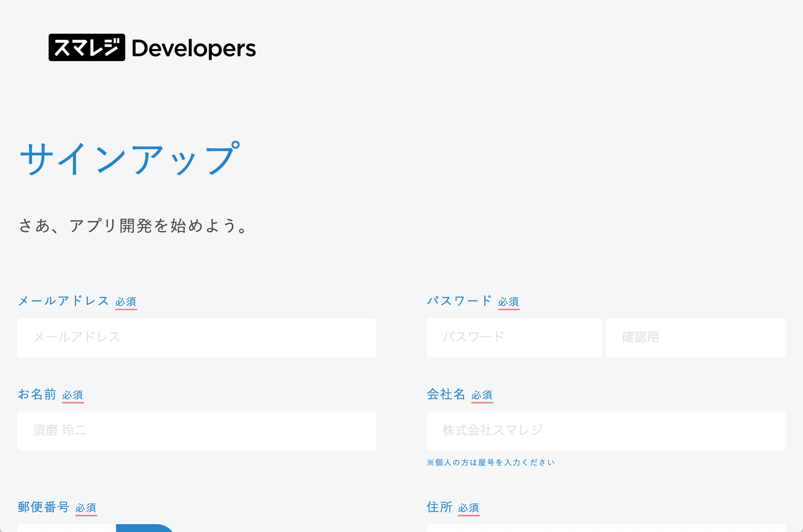803x532 pixels.
Task: Click the サインアップ heading
Action: click(x=130, y=158)
